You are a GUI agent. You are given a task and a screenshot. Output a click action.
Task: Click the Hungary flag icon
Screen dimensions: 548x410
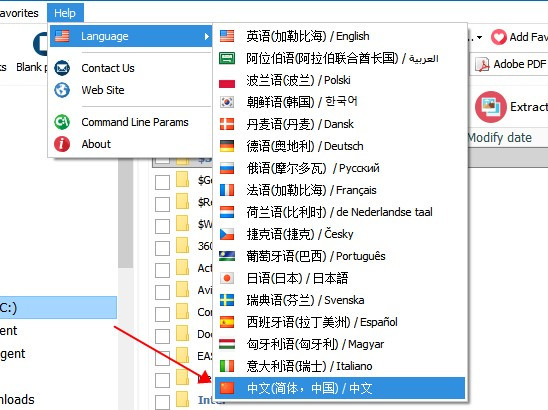227,344
